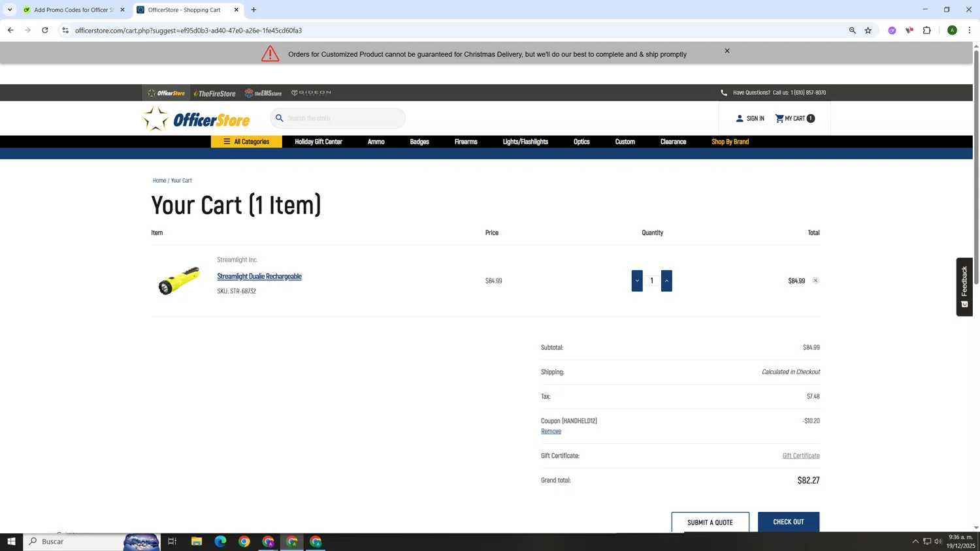
Task: Click the Gift Certificate link
Action: coord(801,456)
